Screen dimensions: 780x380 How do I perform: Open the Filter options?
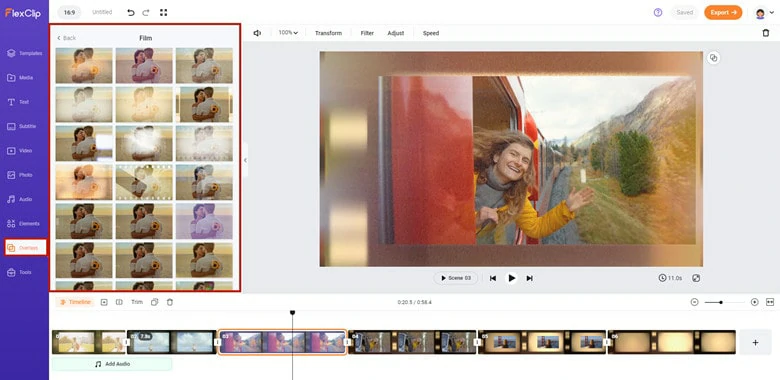367,33
